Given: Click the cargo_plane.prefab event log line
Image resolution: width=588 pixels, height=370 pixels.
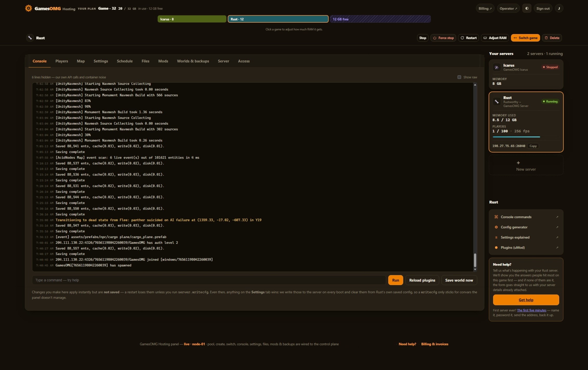Looking at the screenshot, I should [111, 237].
